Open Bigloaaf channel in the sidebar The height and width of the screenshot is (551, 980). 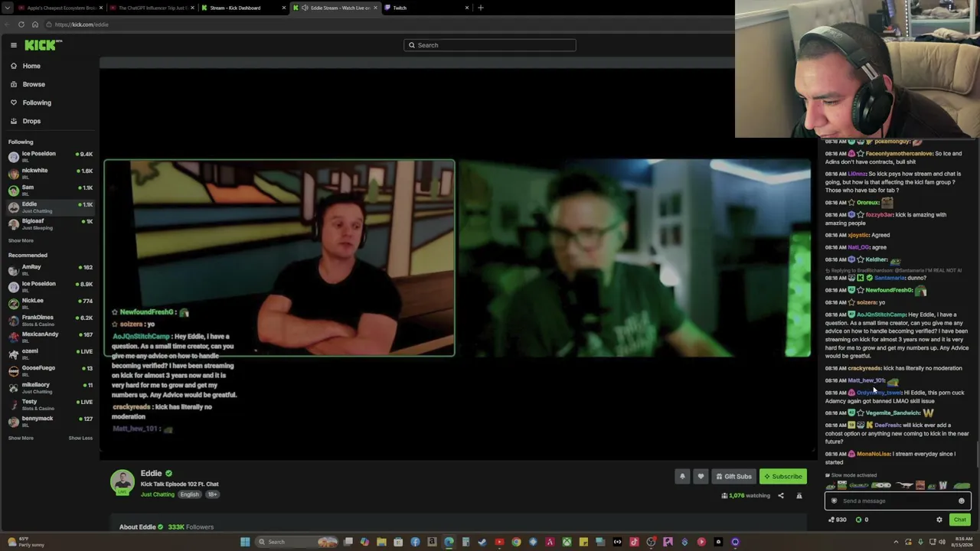click(50, 223)
